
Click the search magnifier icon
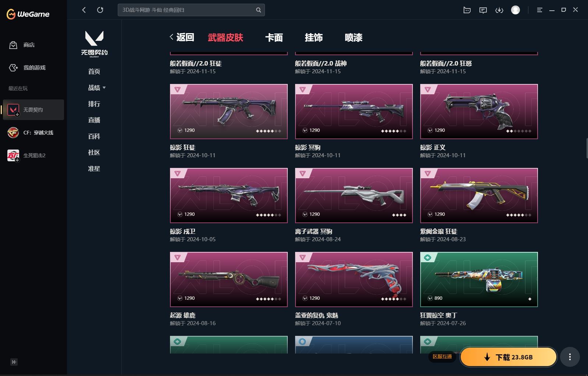point(259,10)
